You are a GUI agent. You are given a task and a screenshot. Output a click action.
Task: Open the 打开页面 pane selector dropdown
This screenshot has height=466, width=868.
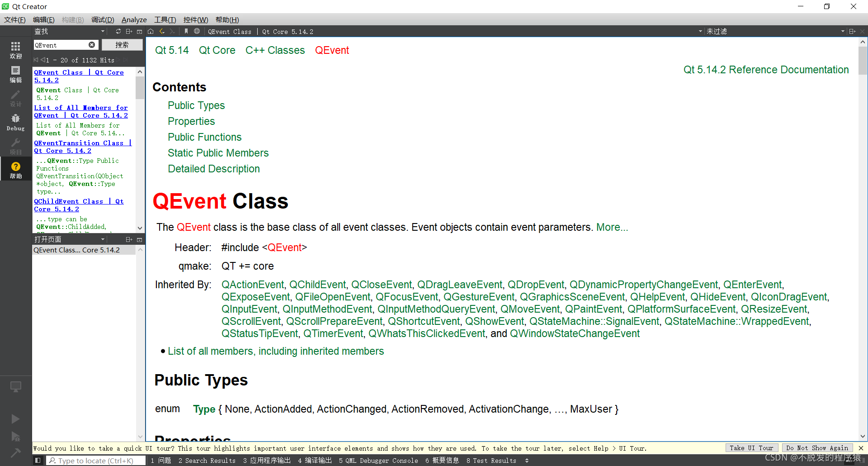pyautogui.click(x=103, y=239)
